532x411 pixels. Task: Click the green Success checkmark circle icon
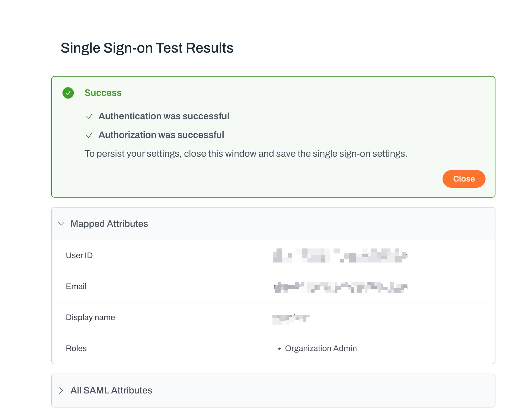(68, 93)
